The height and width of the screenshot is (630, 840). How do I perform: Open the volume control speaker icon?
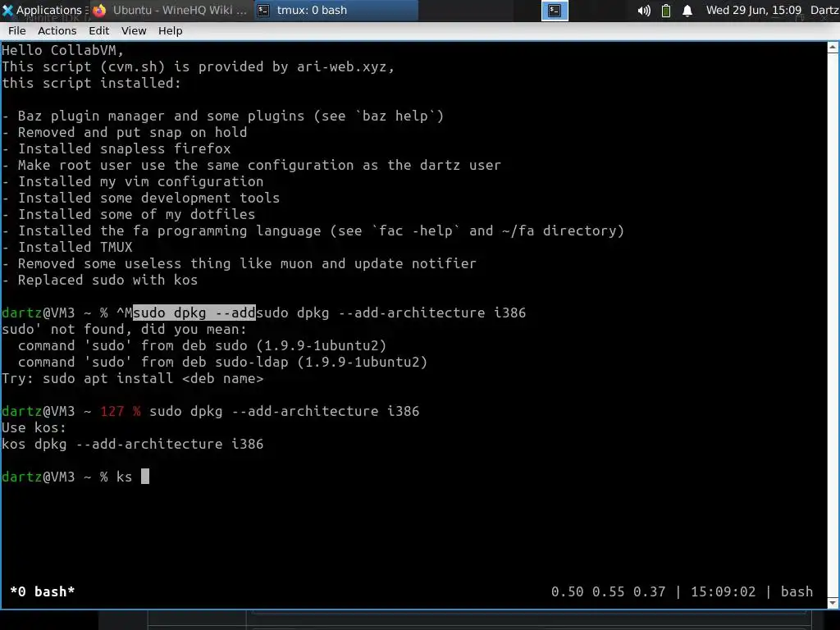(x=643, y=11)
